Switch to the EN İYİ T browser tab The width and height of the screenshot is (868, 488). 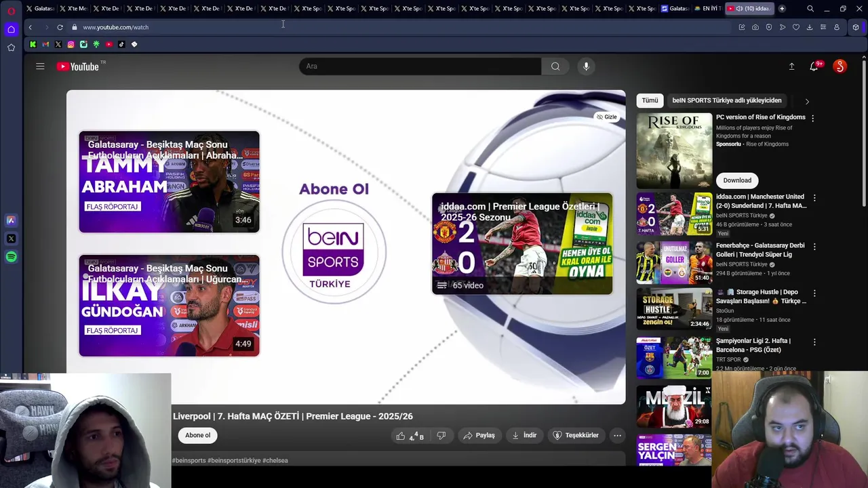[x=707, y=9]
